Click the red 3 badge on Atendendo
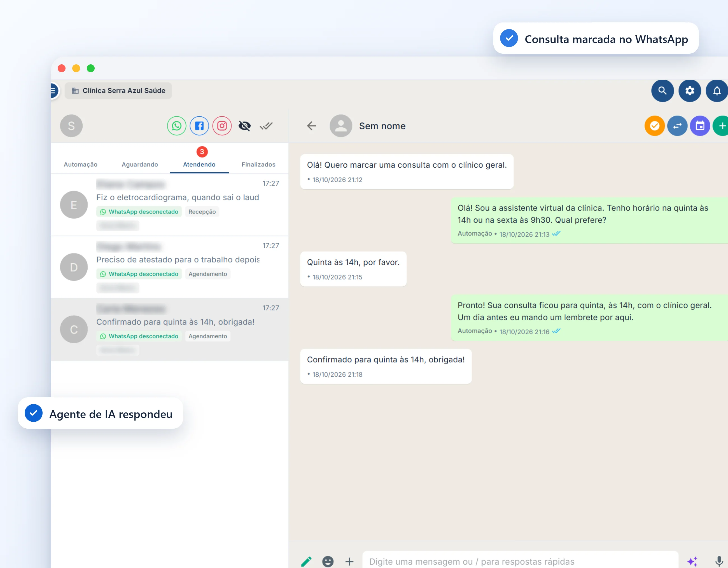 (202, 152)
